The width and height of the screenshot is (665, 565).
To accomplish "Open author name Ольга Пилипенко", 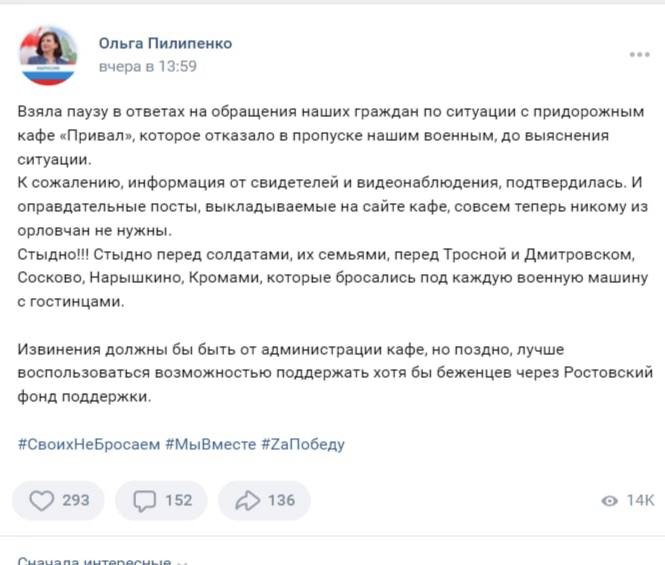I will point(165,43).
